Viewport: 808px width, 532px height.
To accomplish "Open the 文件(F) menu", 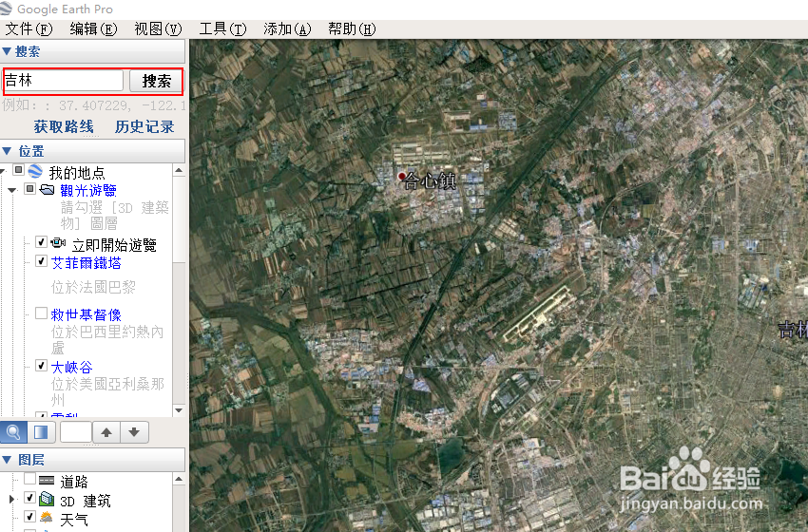I will click(x=29, y=29).
